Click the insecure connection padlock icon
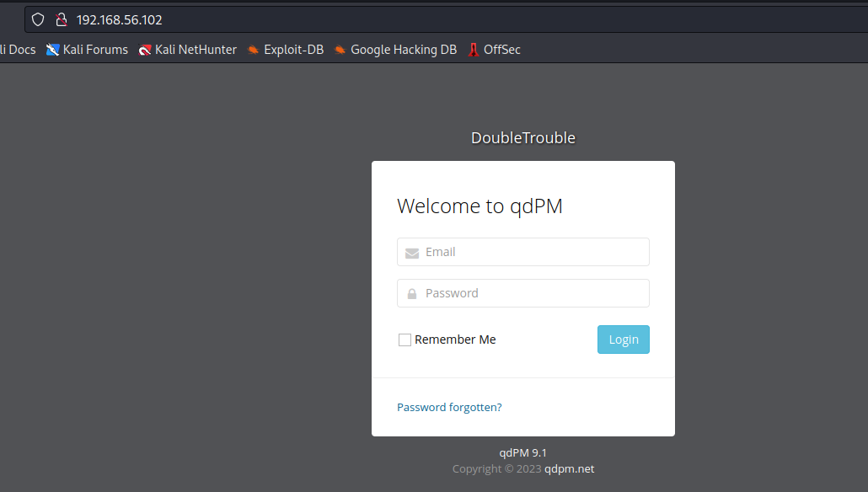 (x=61, y=20)
